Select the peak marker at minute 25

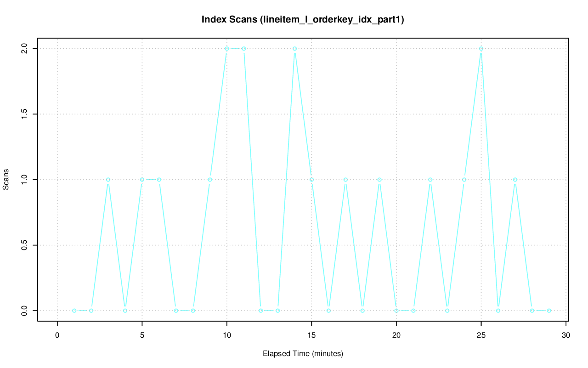point(481,49)
